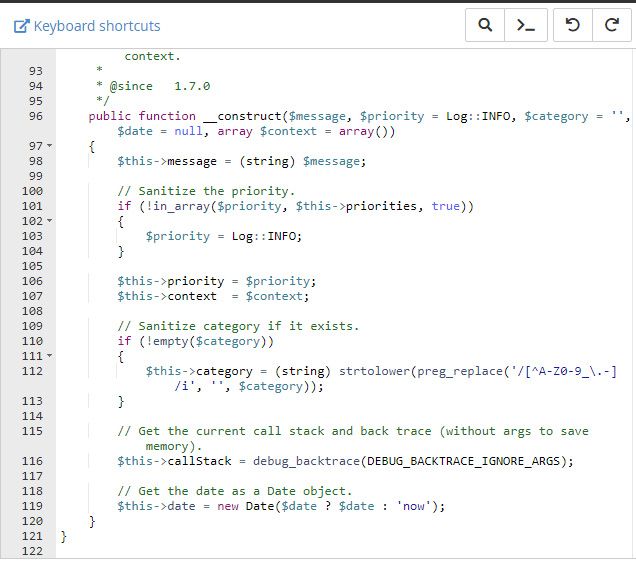Image resolution: width=636 pixels, height=569 pixels.
Task: Click 'context.' comment text at top
Action: click(153, 56)
